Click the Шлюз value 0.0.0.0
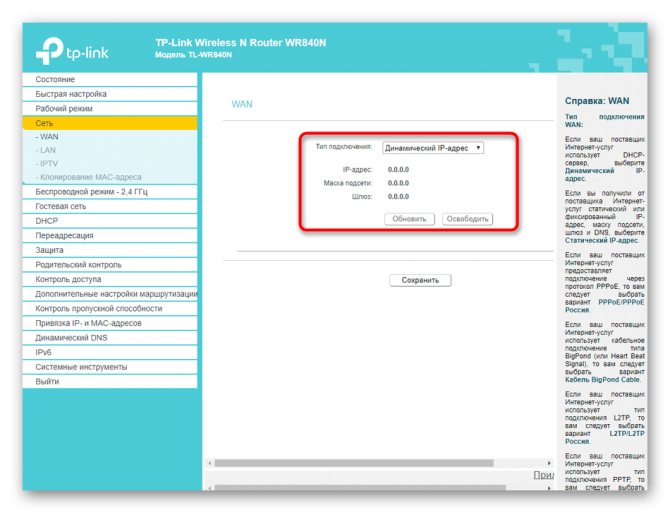 pyautogui.click(x=398, y=196)
